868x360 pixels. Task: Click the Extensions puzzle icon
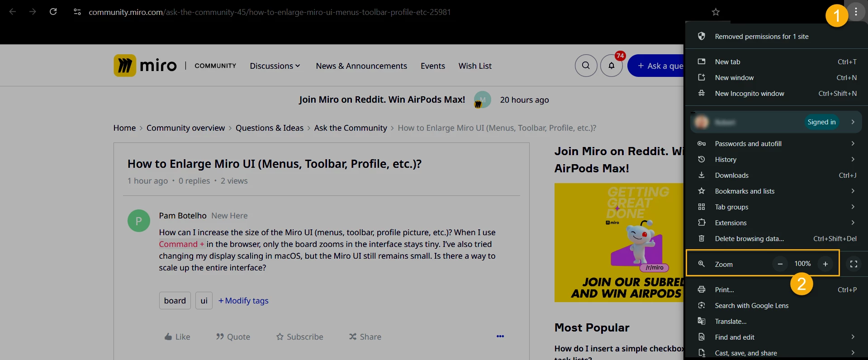[702, 223]
